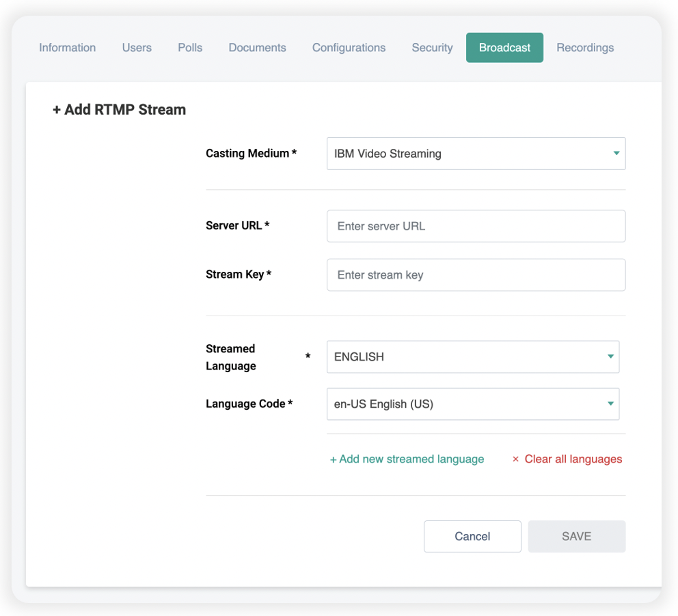Focus the Stream Key input field

click(476, 275)
